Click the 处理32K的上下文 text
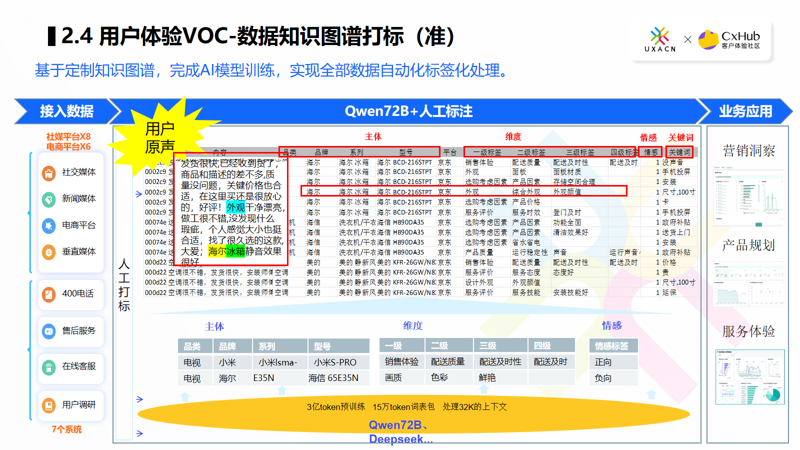Screen dimensions: 800x450 (474, 407)
